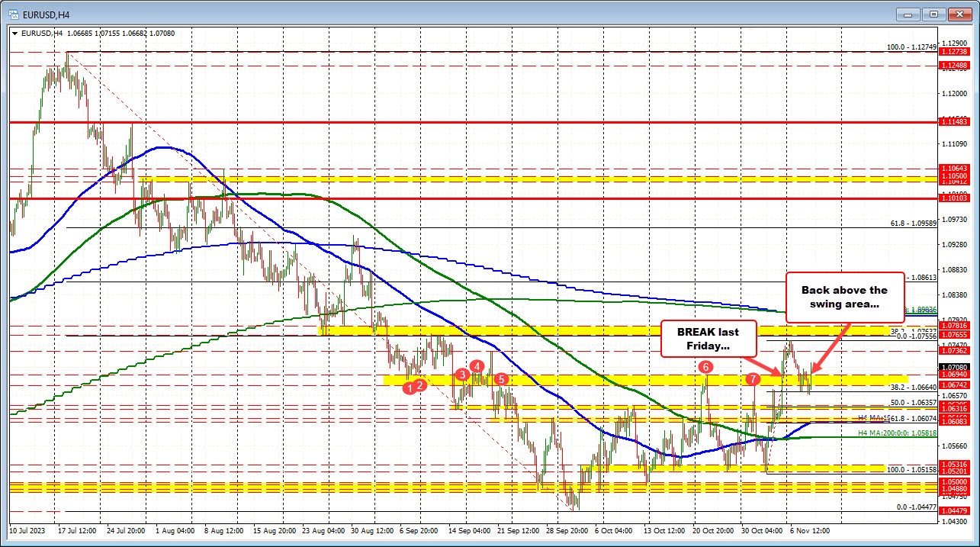Screen dimensions: 980x547
Task: Click the red price tag 1.06742
Action: click(954, 386)
